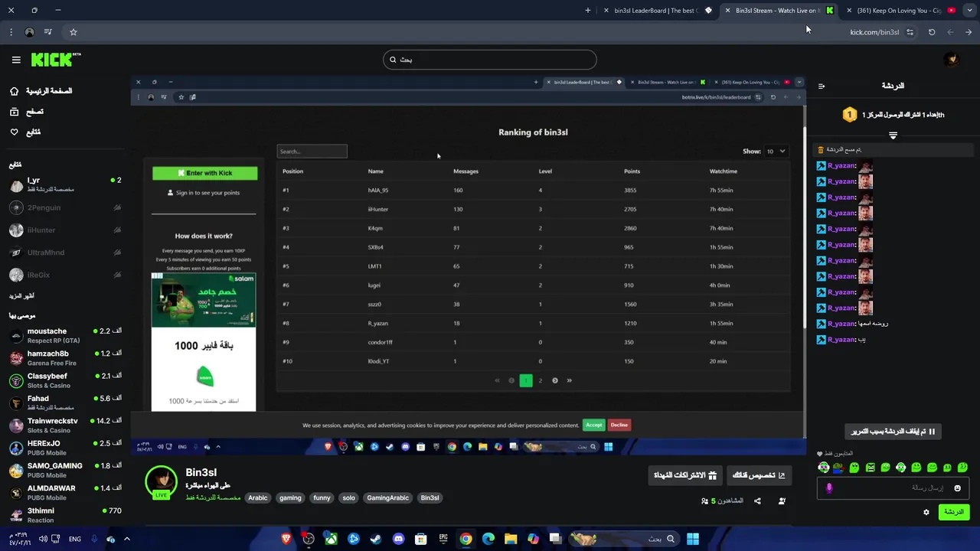Viewport: 980px width, 551px height.
Task: Open the Windows taskbar search box
Action: coord(624,539)
